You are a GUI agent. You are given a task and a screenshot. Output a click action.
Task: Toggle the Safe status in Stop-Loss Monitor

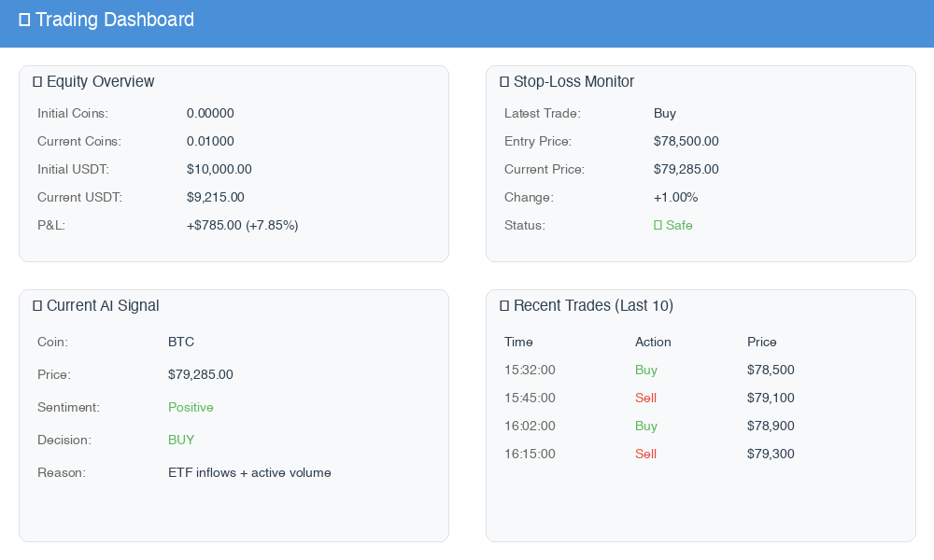tap(672, 225)
